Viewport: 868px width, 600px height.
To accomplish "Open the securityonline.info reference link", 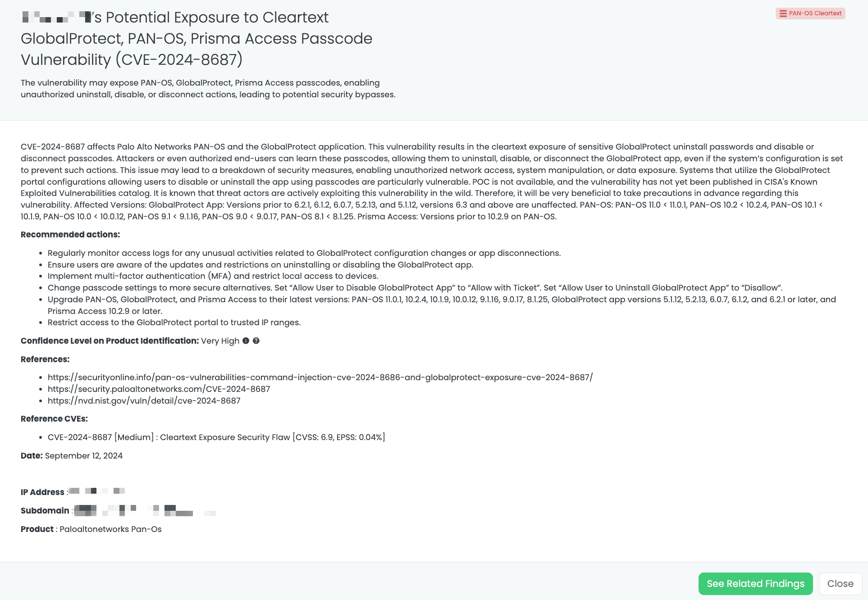I will click(x=320, y=377).
